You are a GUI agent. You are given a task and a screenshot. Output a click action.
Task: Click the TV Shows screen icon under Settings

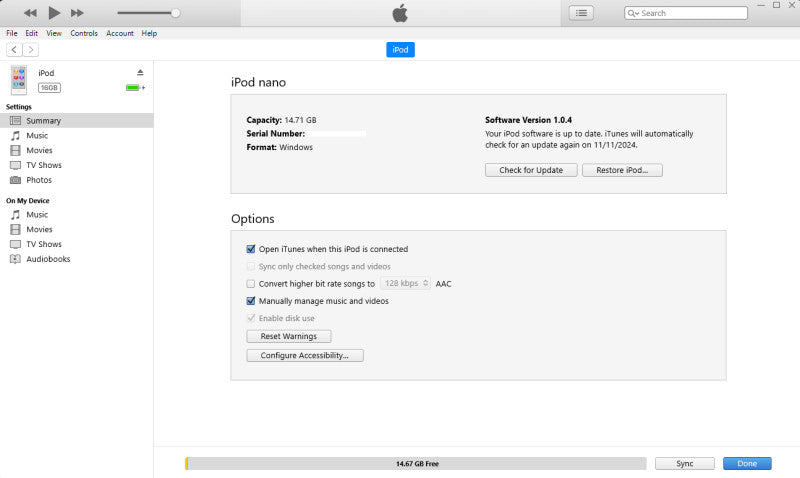click(x=16, y=165)
